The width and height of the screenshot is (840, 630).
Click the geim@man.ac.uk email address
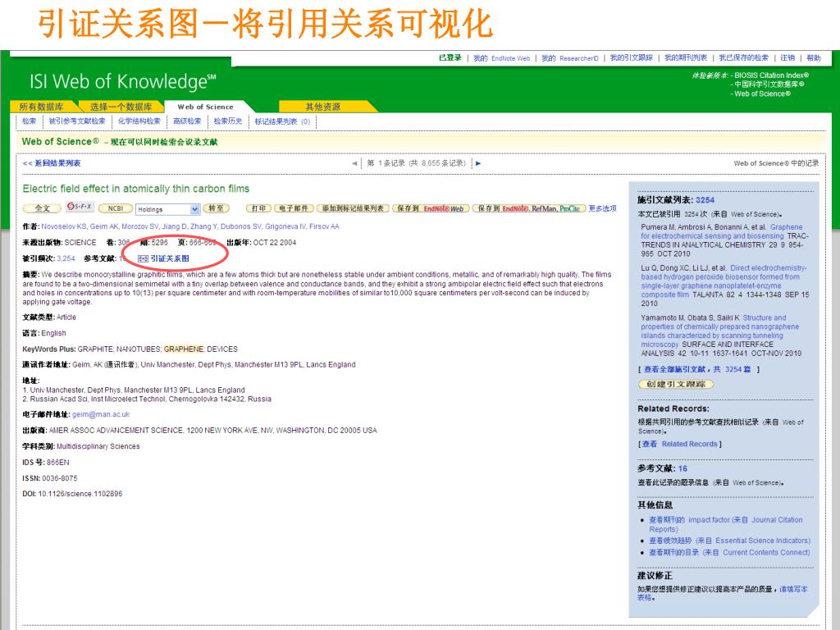(x=101, y=414)
